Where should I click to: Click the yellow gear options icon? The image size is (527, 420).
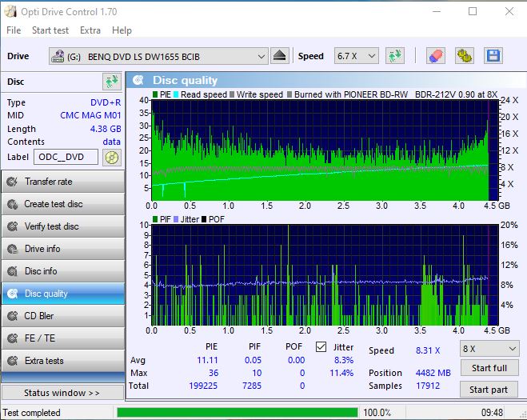point(465,56)
